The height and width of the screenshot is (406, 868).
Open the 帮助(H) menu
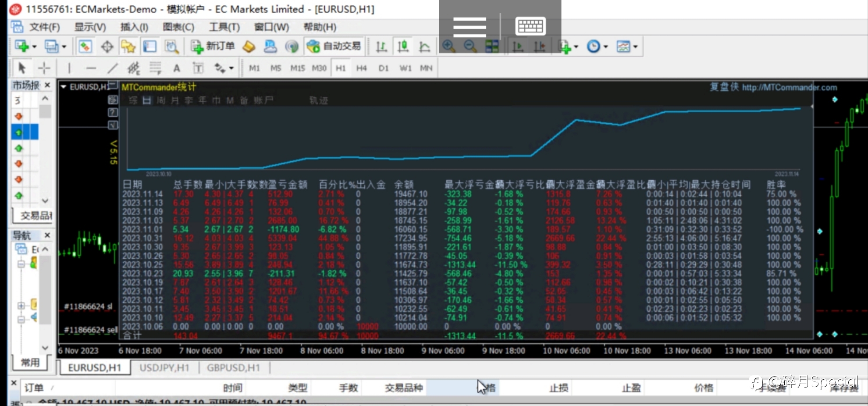click(x=320, y=27)
